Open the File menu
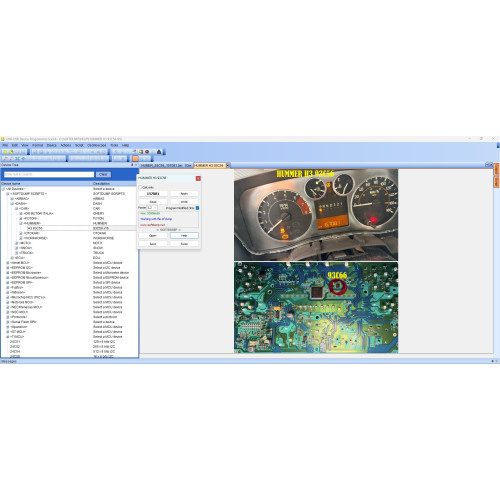Viewport: 500px width, 500px height. point(5,145)
